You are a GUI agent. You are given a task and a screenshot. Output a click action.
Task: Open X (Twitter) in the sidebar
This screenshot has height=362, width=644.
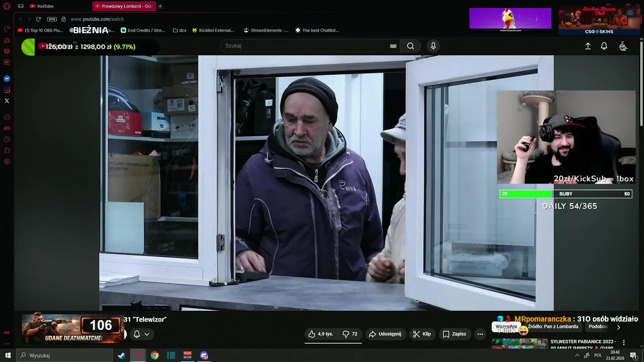click(x=7, y=101)
